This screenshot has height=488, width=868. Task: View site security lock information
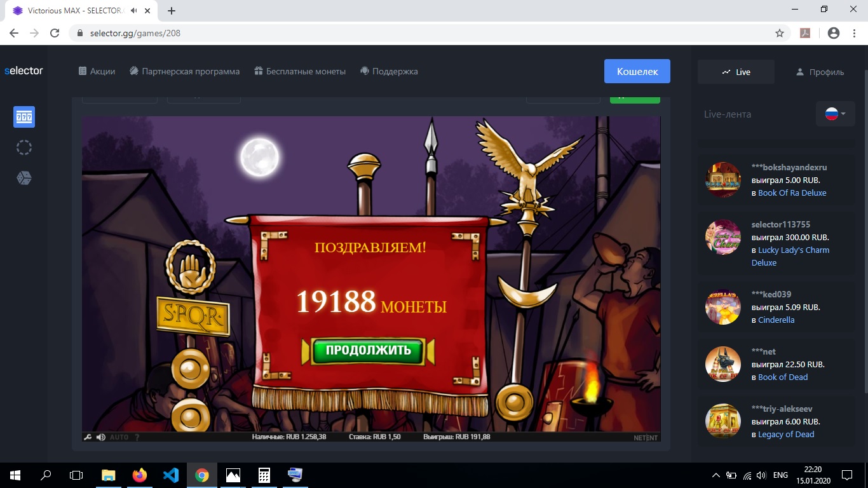(80, 33)
